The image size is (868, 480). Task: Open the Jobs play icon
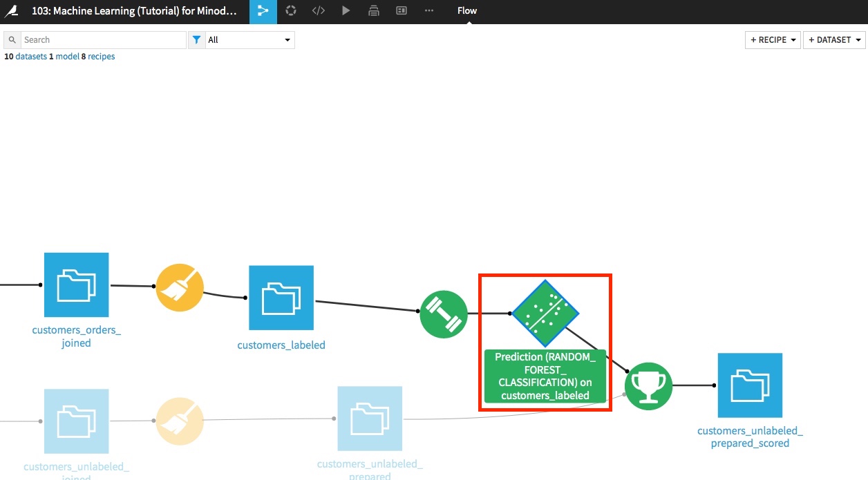coord(346,11)
